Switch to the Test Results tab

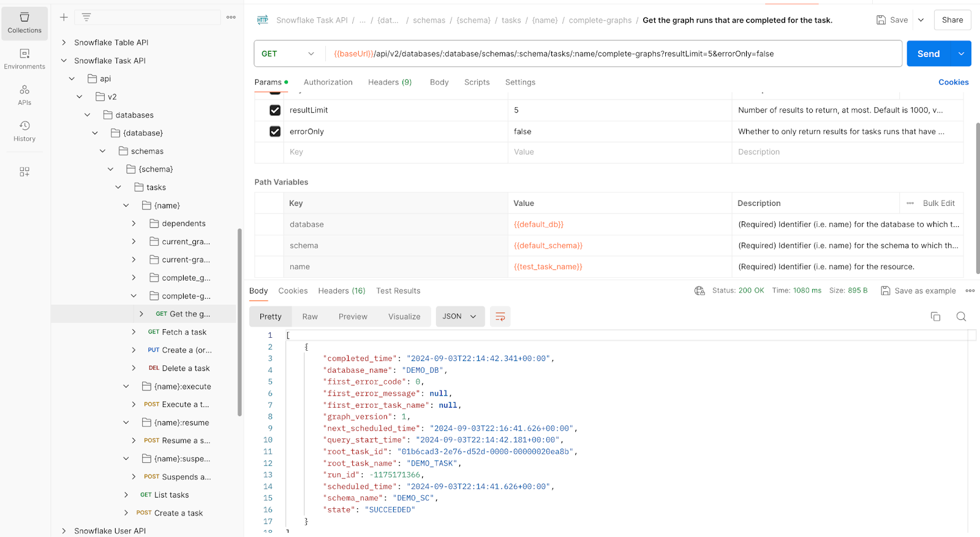(x=398, y=291)
